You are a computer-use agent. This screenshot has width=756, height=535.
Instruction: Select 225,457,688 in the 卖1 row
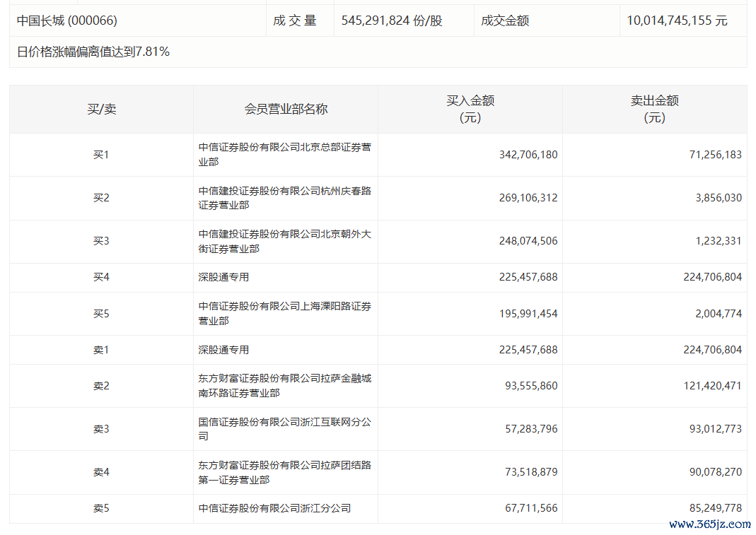pos(528,350)
